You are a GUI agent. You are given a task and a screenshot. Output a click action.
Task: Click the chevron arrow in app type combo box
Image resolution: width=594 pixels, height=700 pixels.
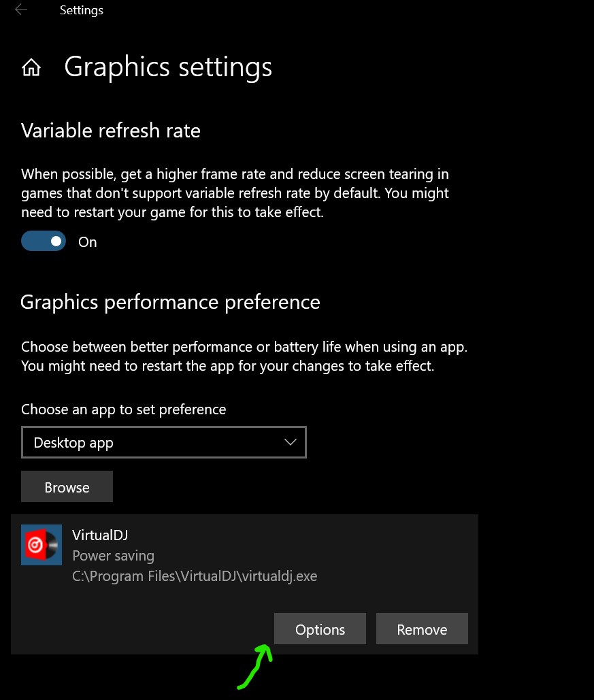click(x=291, y=442)
